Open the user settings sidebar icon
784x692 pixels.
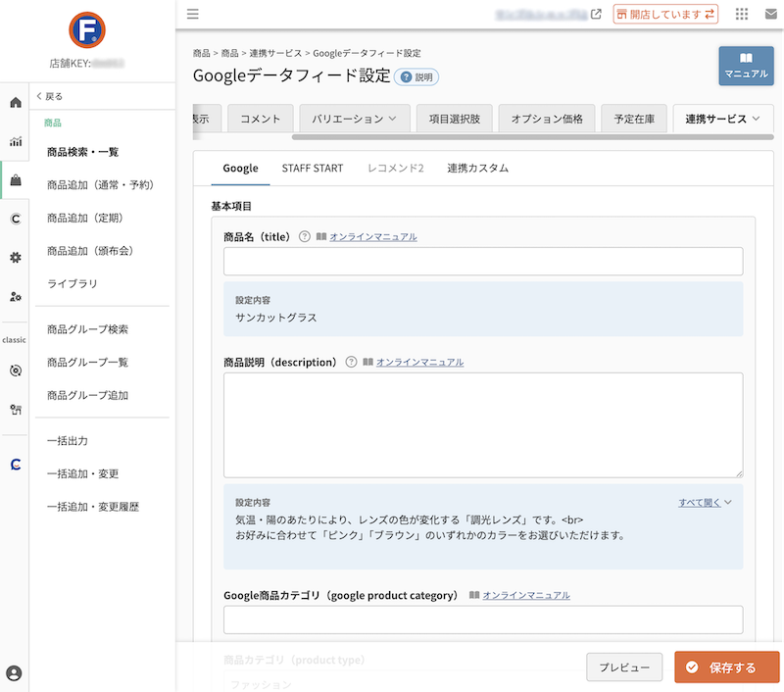(16, 296)
